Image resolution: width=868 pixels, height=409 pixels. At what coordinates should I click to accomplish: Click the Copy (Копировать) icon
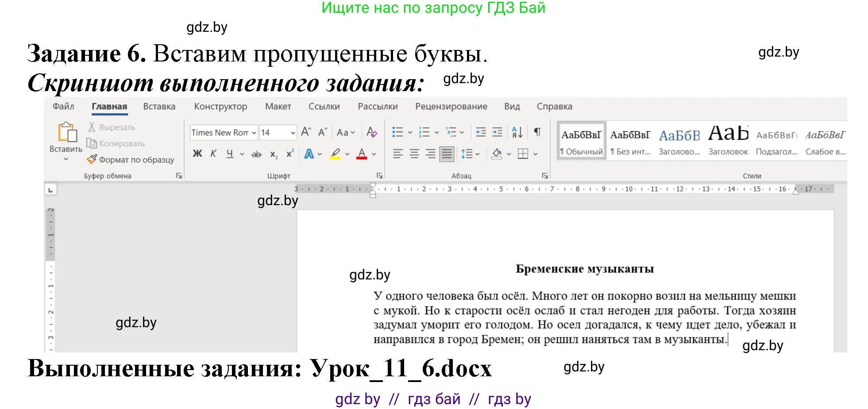click(92, 143)
